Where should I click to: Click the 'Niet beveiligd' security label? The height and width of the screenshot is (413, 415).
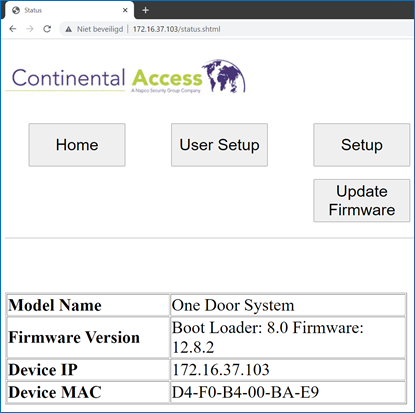point(100,29)
